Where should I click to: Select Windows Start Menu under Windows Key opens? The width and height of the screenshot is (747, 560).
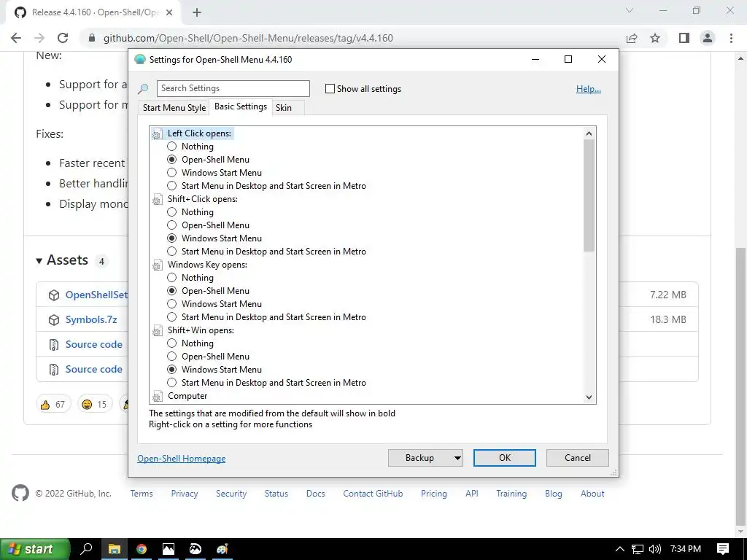[x=172, y=304]
